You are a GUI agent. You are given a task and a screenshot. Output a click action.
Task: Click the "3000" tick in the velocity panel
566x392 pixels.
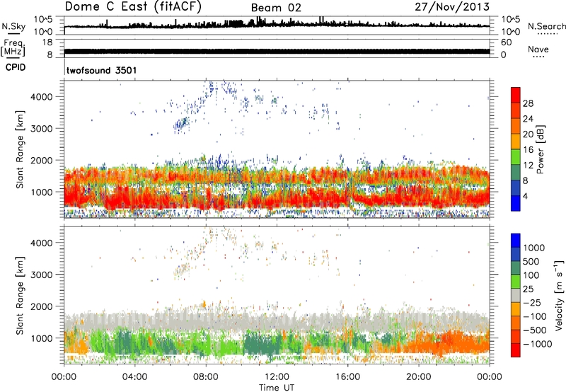tap(42, 275)
